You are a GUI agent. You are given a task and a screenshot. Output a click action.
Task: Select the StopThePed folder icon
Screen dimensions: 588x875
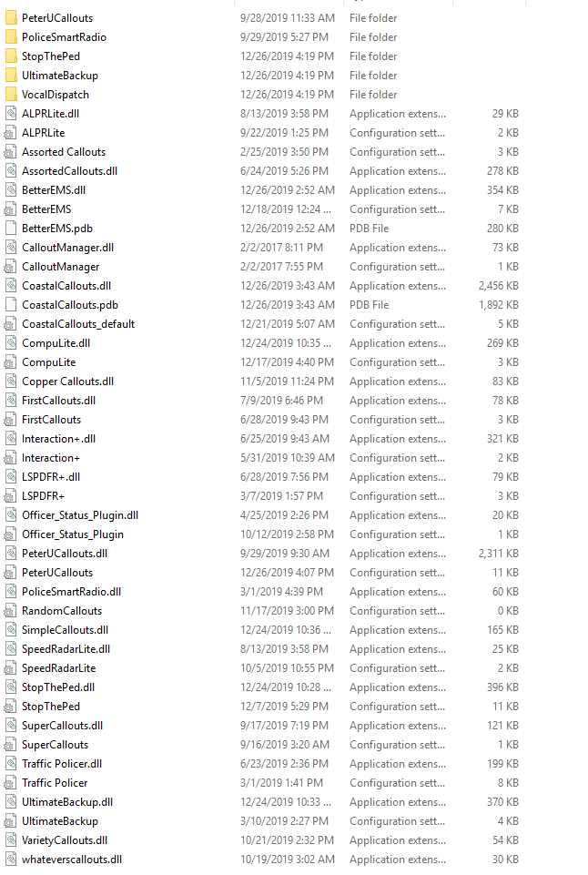(11, 56)
